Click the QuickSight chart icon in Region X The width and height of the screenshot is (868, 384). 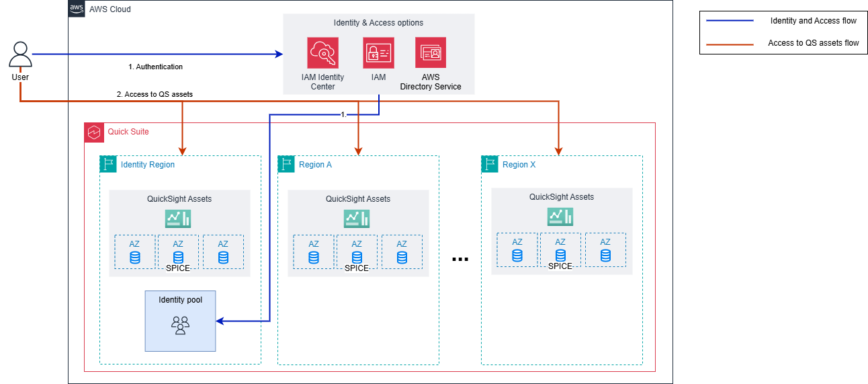pyautogui.click(x=560, y=216)
